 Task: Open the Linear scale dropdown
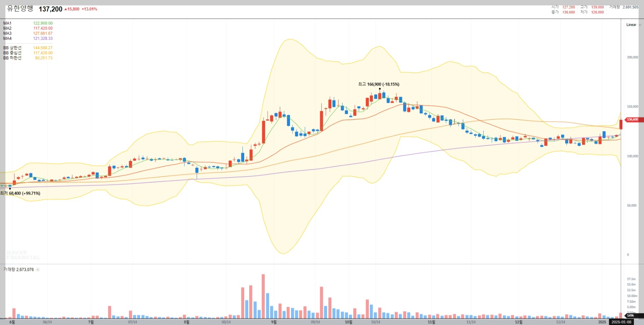pyautogui.click(x=634, y=25)
